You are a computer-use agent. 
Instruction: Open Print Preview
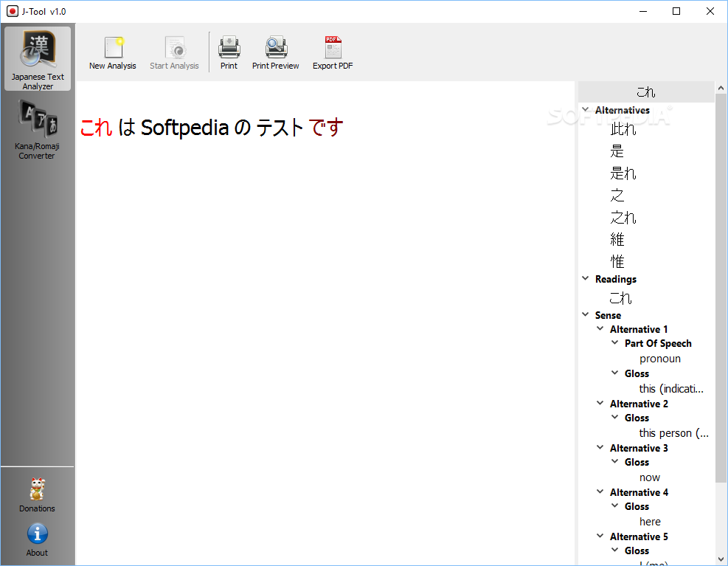[x=276, y=53]
